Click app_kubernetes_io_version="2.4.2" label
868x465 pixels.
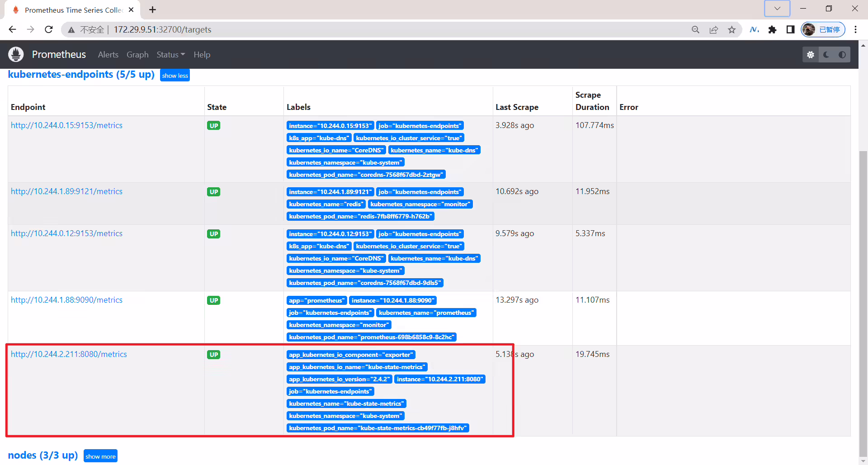(x=340, y=379)
